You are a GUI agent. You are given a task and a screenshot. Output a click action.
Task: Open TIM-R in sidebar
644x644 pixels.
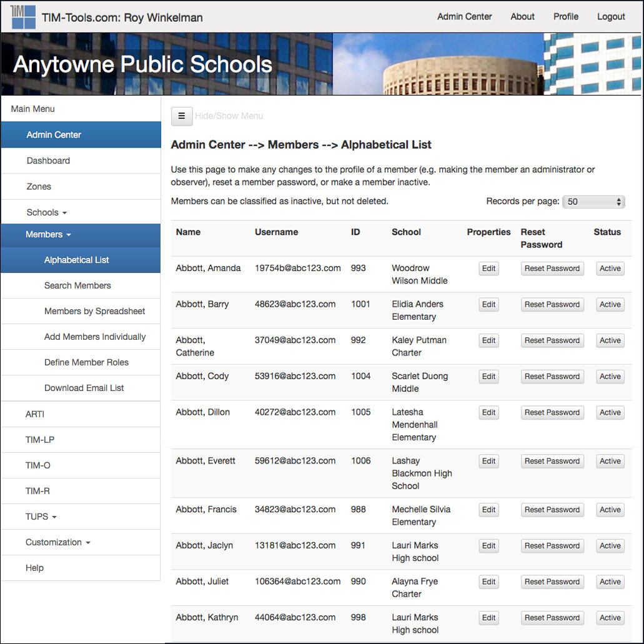click(81, 491)
